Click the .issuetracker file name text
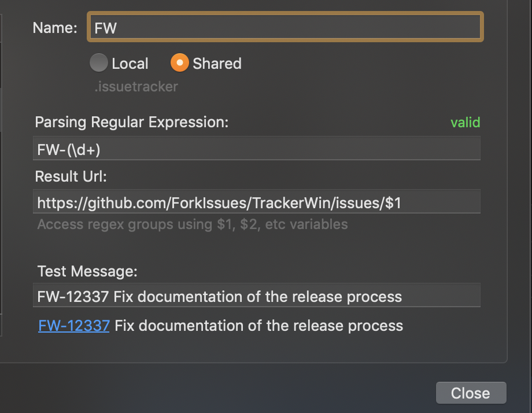The height and width of the screenshot is (413, 532). coord(136,87)
